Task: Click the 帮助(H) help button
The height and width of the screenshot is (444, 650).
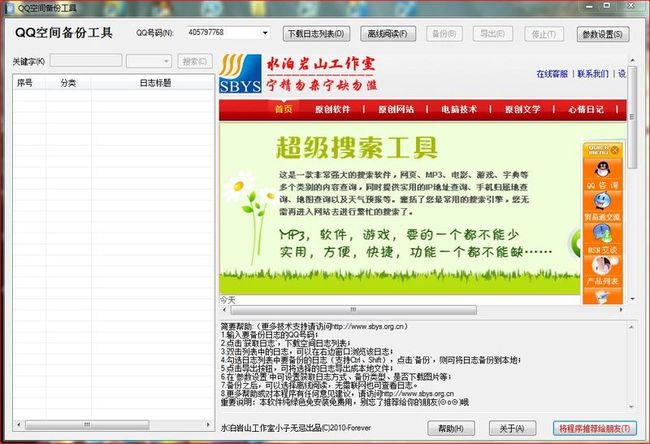Action: (x=451, y=428)
